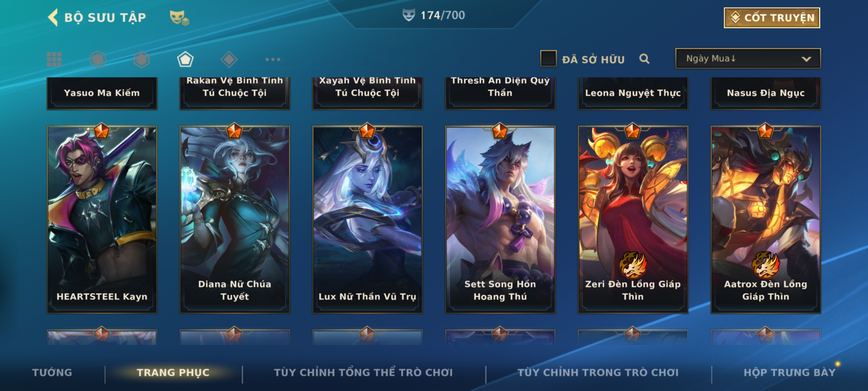Click the sort dropdown chevron arrow

(x=806, y=59)
